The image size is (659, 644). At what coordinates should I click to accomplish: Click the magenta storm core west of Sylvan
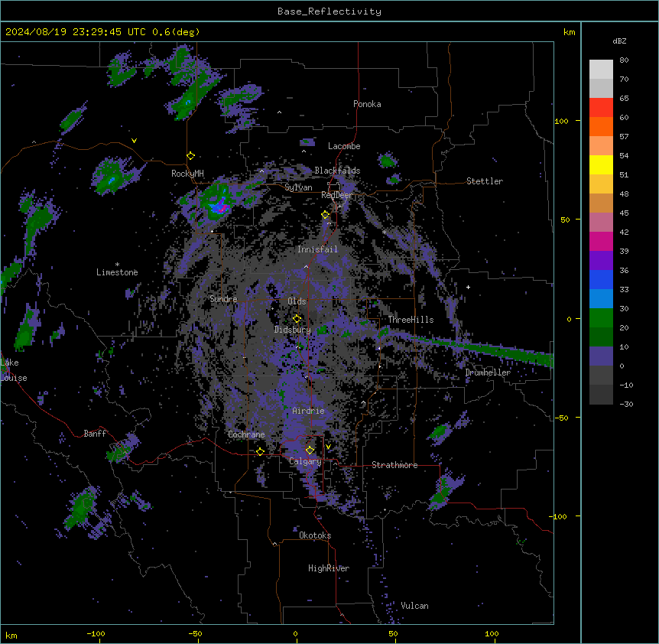click(x=222, y=207)
